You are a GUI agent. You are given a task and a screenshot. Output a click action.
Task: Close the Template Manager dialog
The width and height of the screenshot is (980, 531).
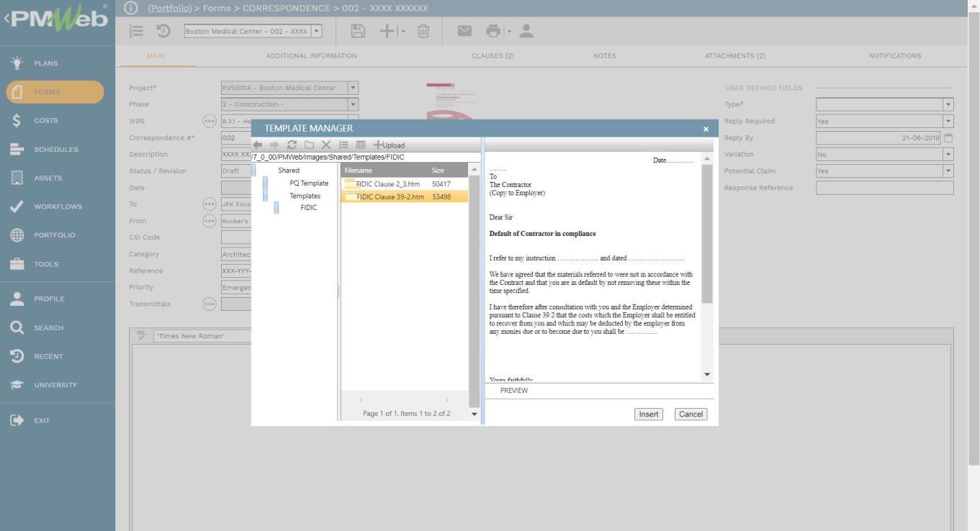pyautogui.click(x=706, y=129)
